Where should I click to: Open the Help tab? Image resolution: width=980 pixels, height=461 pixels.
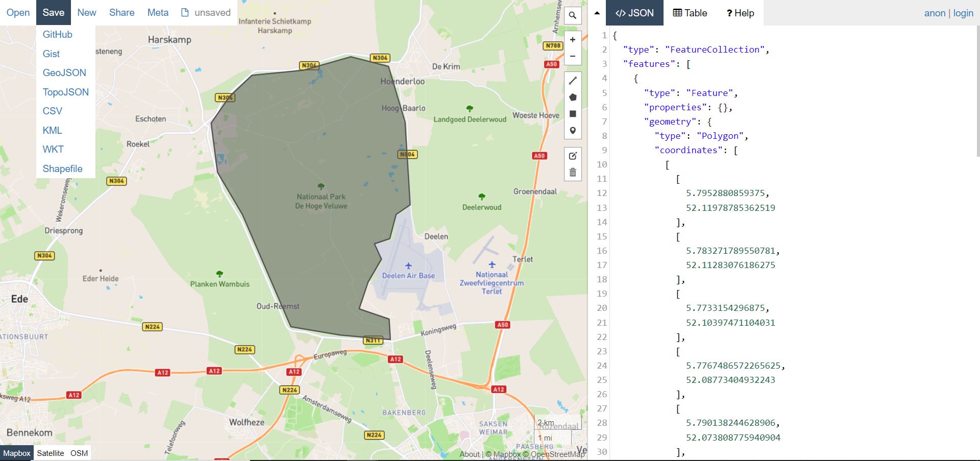coord(740,13)
